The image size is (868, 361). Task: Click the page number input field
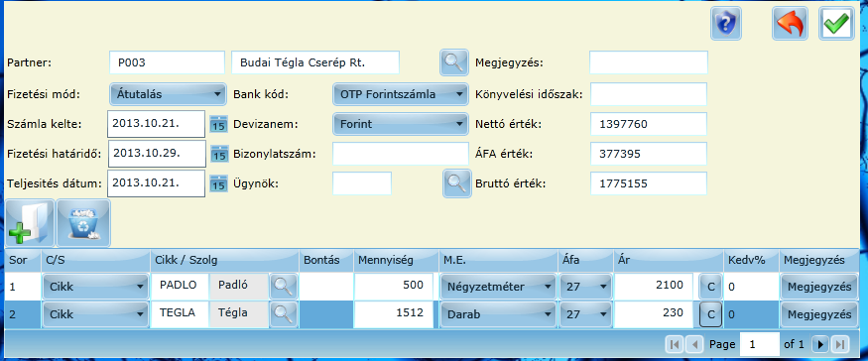click(x=760, y=344)
